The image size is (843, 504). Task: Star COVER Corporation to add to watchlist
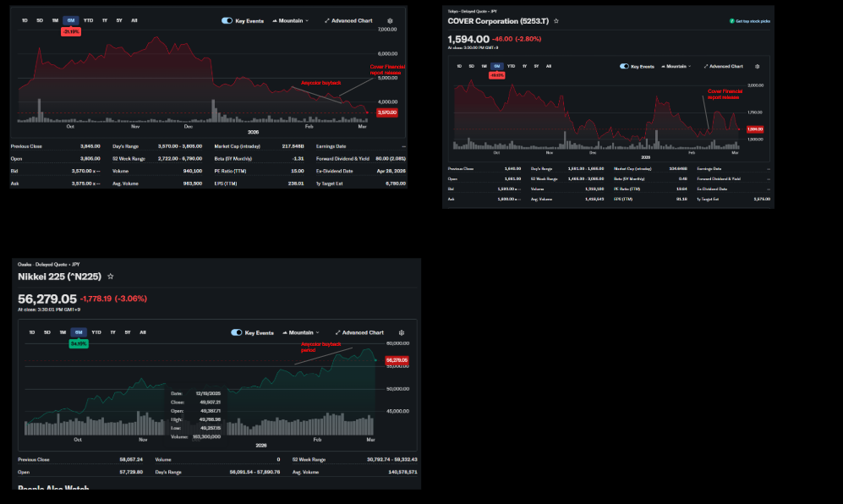pos(556,21)
